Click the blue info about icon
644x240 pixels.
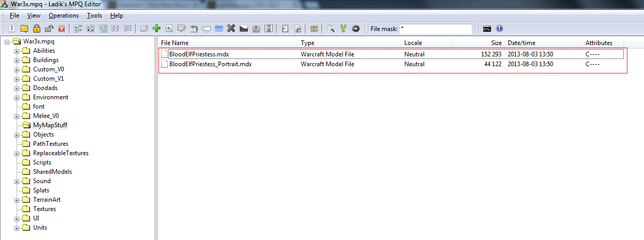click(499, 28)
